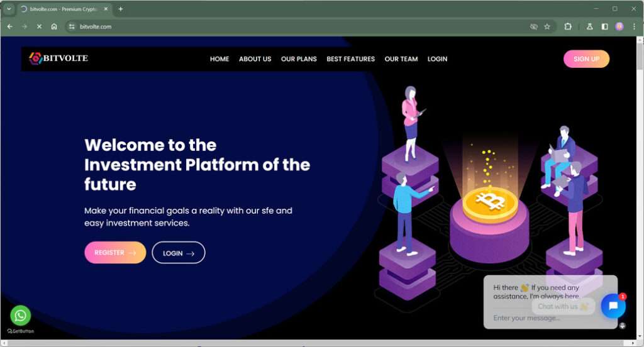
Task: Click the Bitvolte logo
Action: coord(58,58)
